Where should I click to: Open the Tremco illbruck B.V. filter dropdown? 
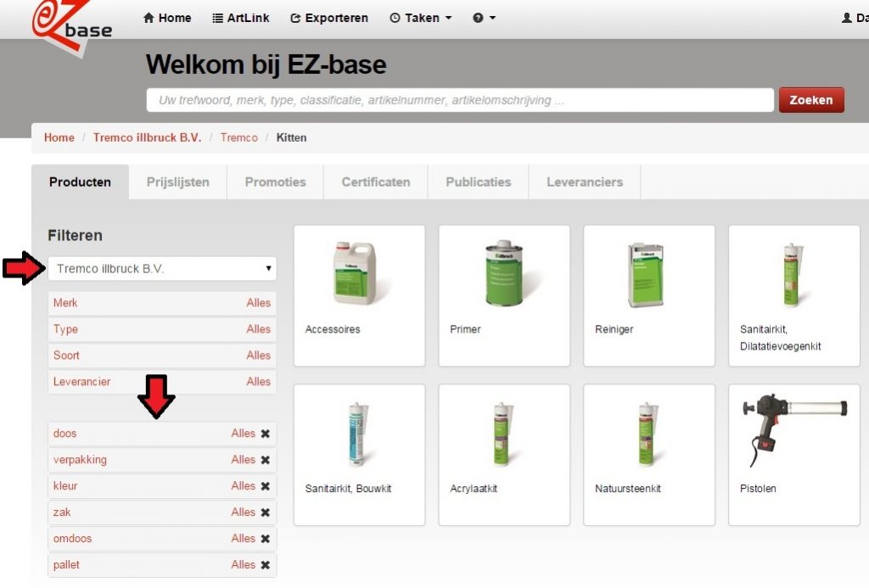162,269
